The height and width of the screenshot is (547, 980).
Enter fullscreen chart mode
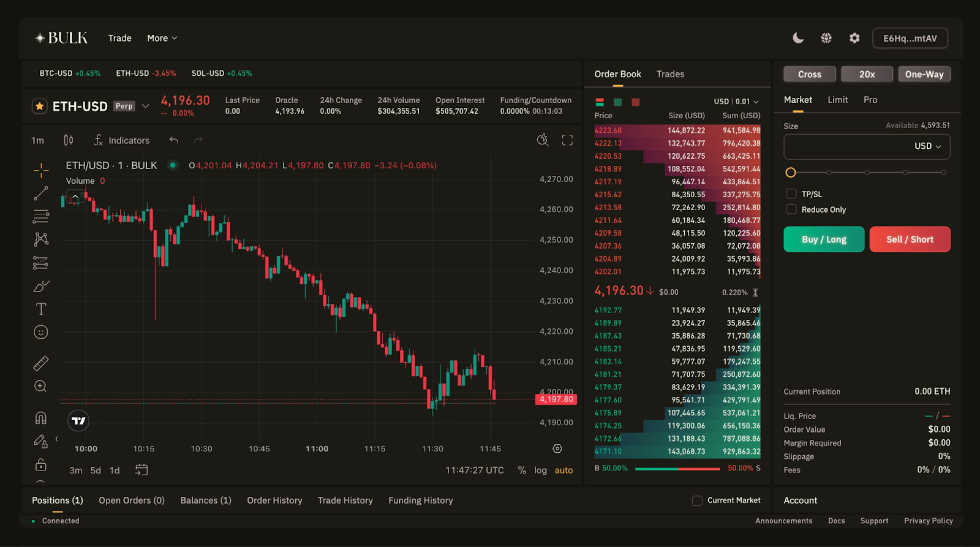coord(567,140)
